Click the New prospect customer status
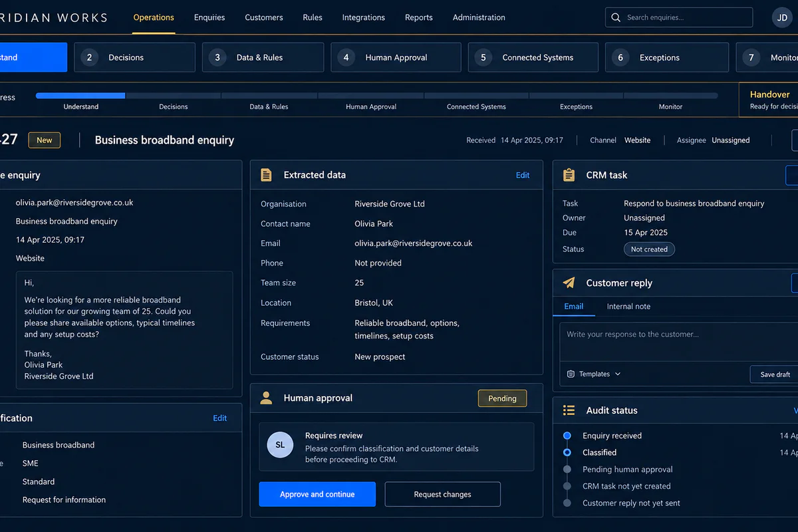The height and width of the screenshot is (532, 798). pos(380,357)
